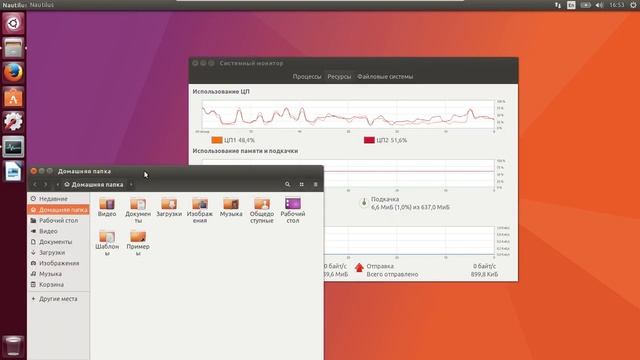Select System Monitor dock icon

(x=13, y=147)
